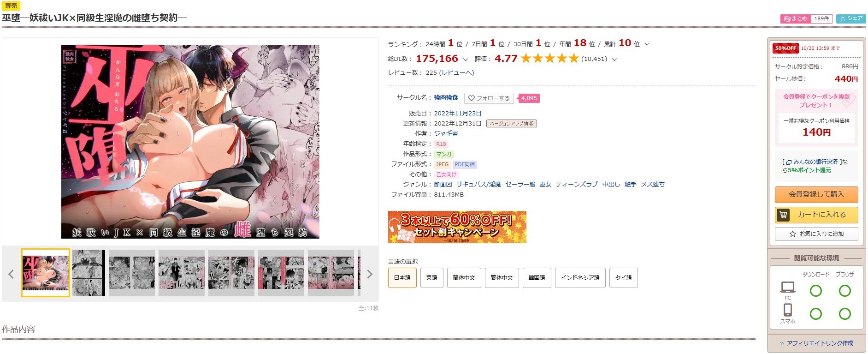
Task: Switch to タイ語 language tab
Action: (623, 278)
